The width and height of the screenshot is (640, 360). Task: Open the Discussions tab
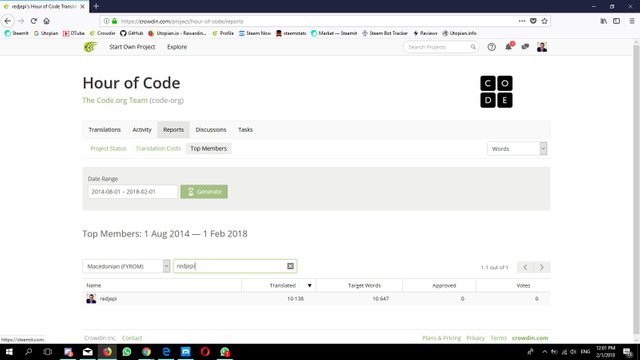pos(211,129)
